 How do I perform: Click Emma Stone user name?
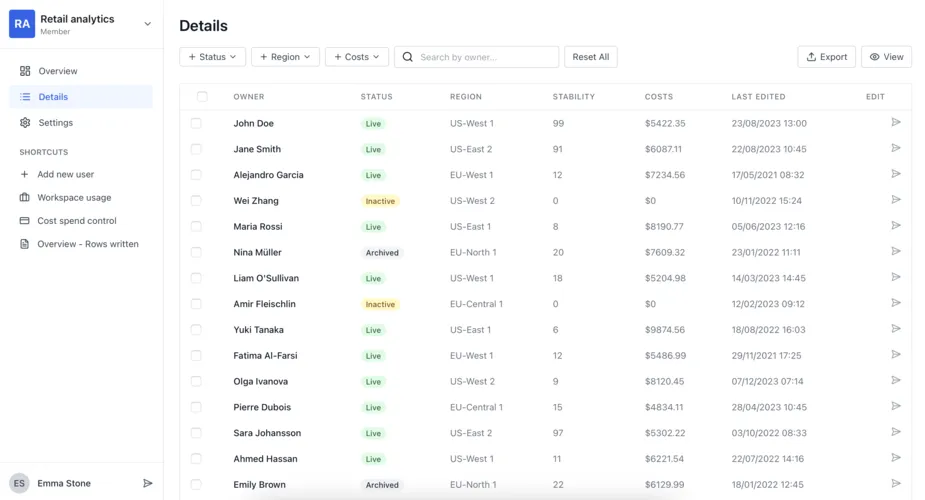(64, 483)
